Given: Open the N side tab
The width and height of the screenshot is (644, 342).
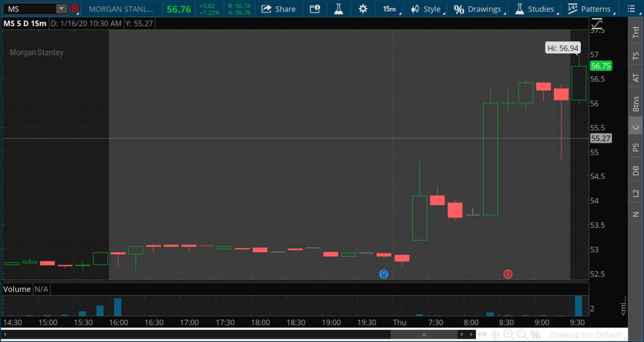Looking at the screenshot, I should [x=636, y=214].
